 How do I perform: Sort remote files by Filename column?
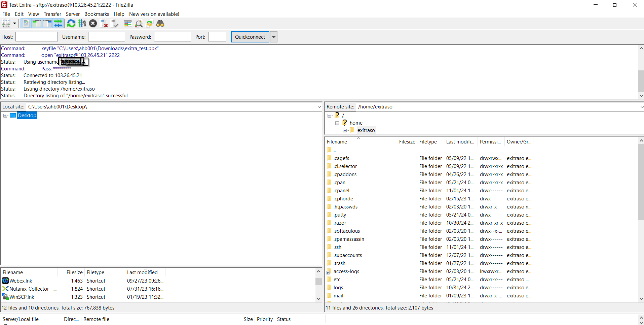[358, 142]
